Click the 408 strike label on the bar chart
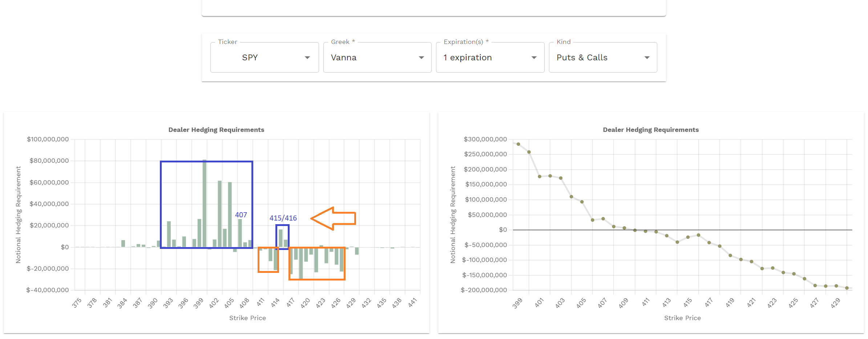 (245, 303)
